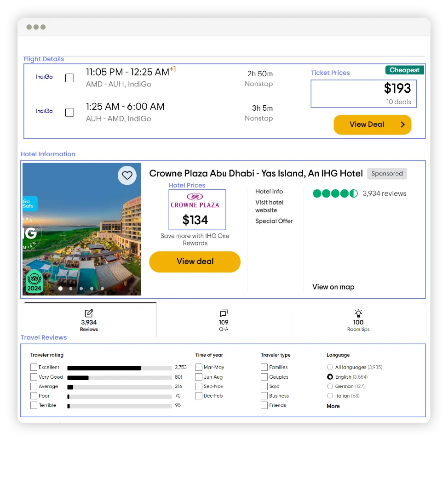448x500 pixels.
Task: Click arrow chevron on View Deal button
Action: click(402, 125)
